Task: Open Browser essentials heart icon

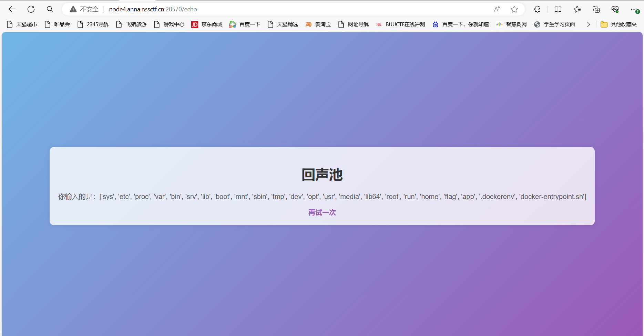Action: 615,9
